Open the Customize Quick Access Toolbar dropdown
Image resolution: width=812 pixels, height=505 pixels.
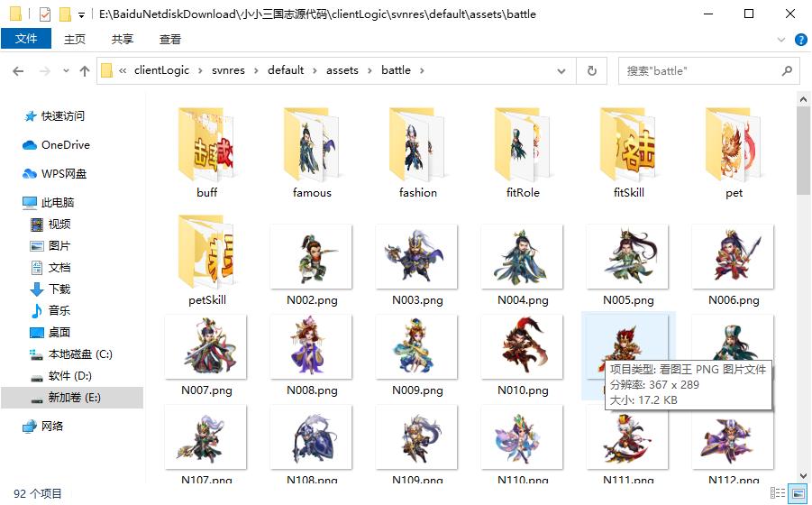81,15
